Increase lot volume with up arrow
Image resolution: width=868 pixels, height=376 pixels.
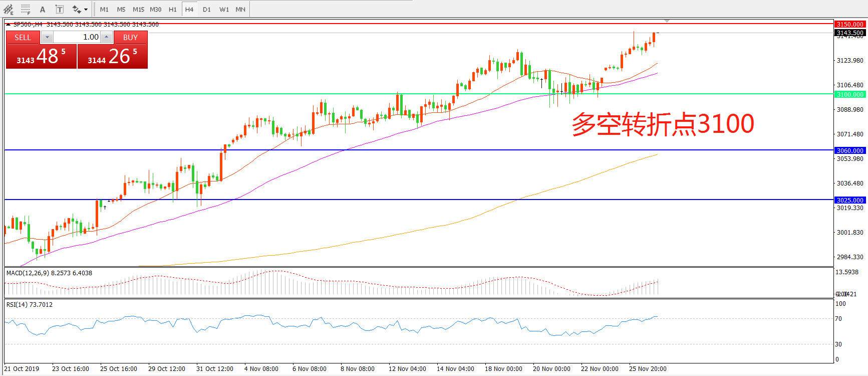pyautogui.click(x=106, y=37)
